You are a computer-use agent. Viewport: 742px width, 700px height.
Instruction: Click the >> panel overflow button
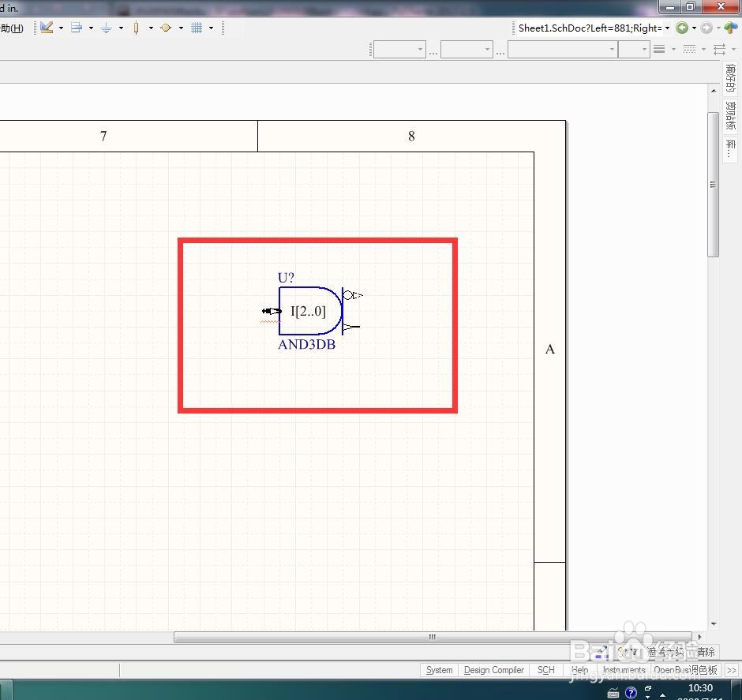pyautogui.click(x=732, y=670)
